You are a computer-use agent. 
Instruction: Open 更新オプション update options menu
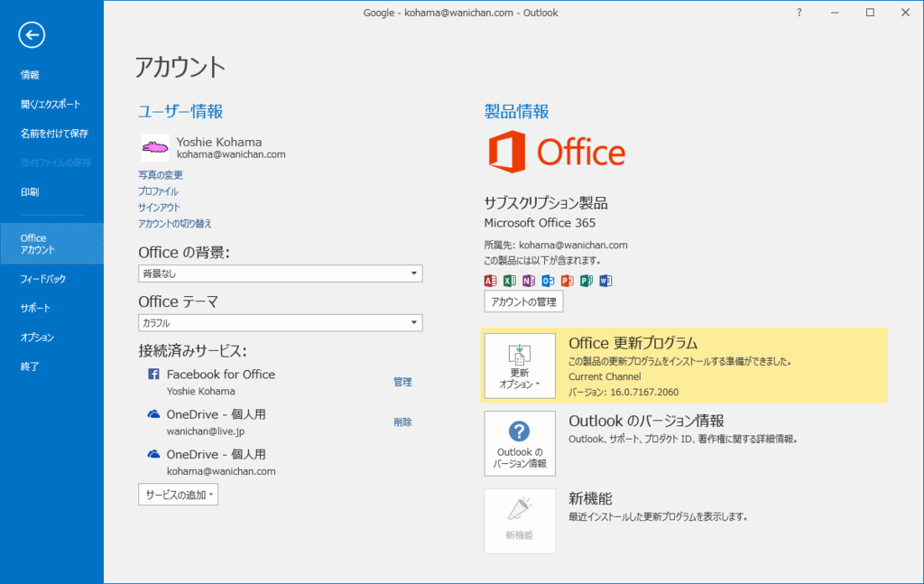pyautogui.click(x=520, y=366)
